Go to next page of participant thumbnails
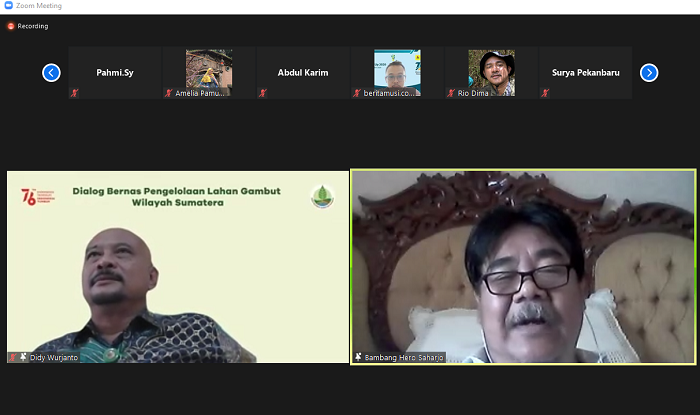Viewport: 700px width, 415px height. point(649,73)
